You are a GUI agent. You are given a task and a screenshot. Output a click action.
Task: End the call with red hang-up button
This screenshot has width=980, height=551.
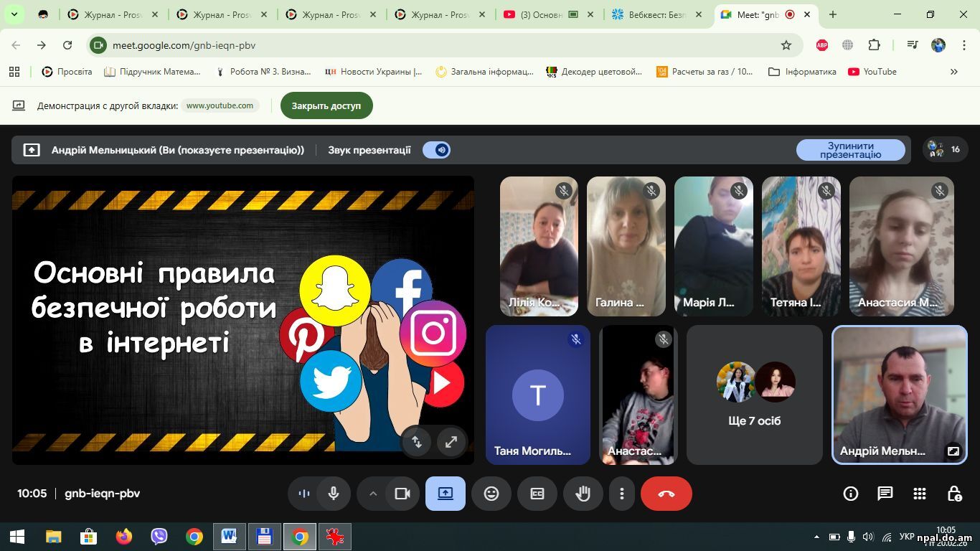pos(666,494)
